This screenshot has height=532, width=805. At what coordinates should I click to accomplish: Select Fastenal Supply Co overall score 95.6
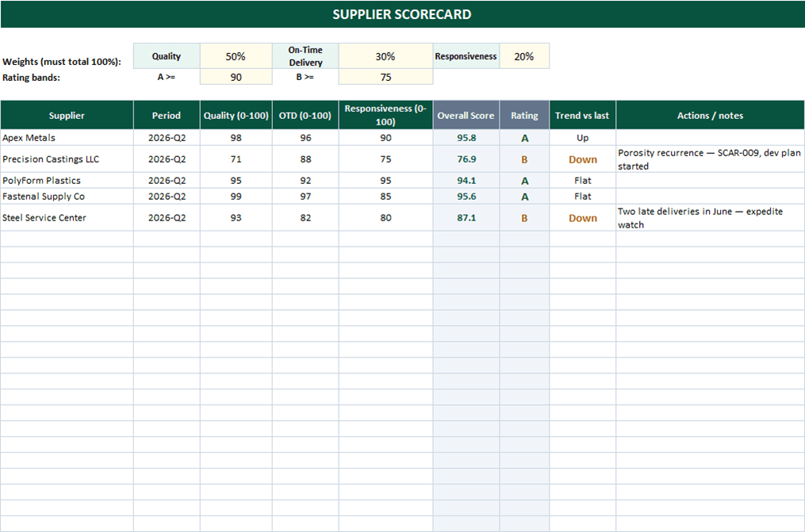(x=466, y=196)
